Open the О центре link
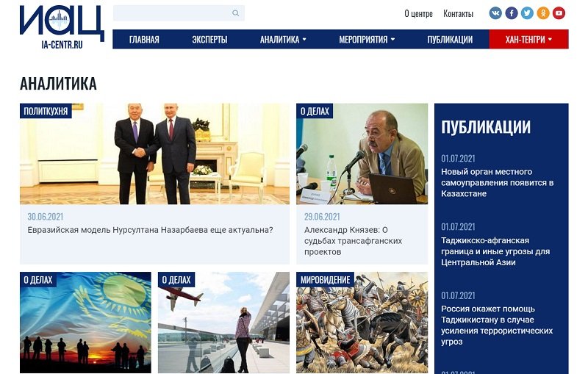Image resolution: width=588 pixels, height=374 pixels. click(418, 13)
